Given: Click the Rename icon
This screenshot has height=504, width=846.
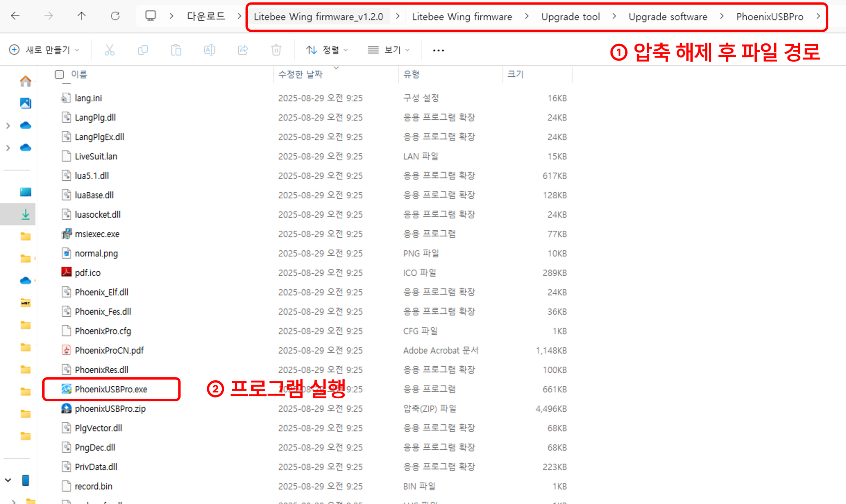Looking at the screenshot, I should [209, 50].
